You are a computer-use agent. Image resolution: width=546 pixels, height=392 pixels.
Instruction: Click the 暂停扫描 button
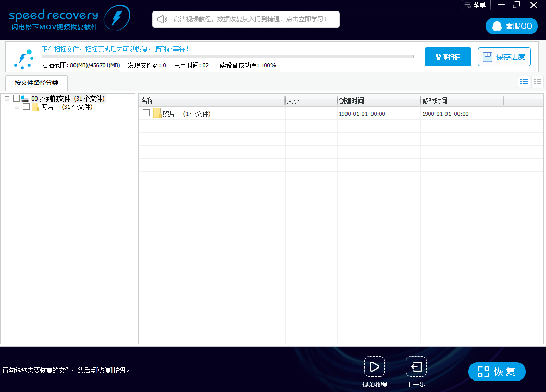pyautogui.click(x=448, y=57)
